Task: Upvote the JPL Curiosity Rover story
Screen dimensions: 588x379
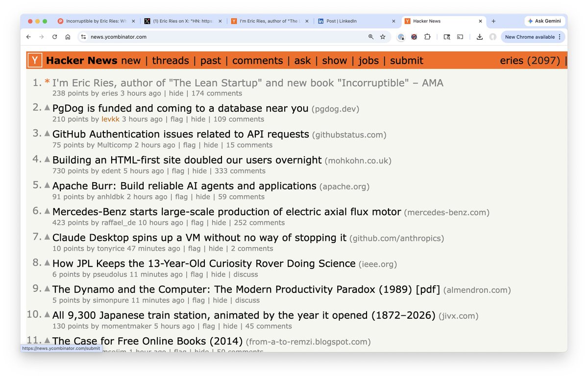Action: pos(48,263)
